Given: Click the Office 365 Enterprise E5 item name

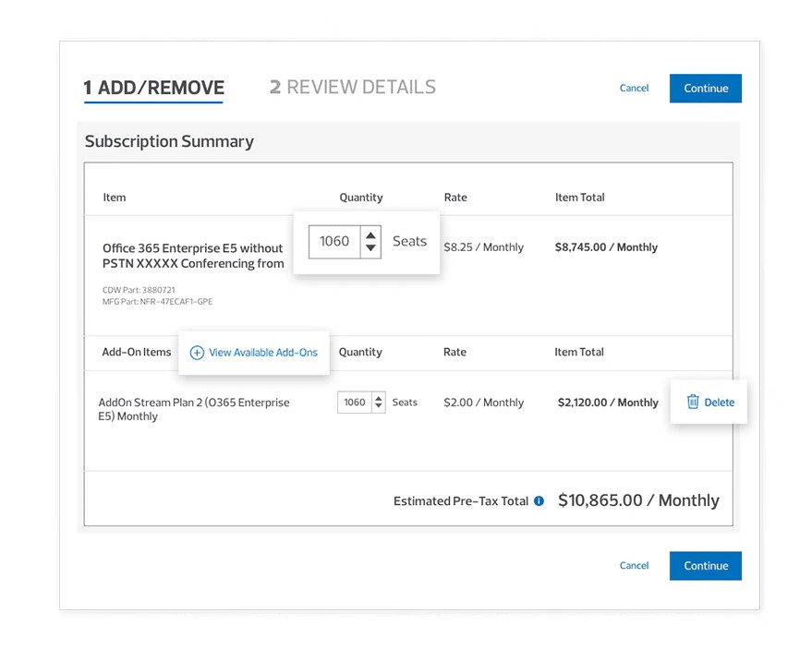Looking at the screenshot, I should 192,256.
